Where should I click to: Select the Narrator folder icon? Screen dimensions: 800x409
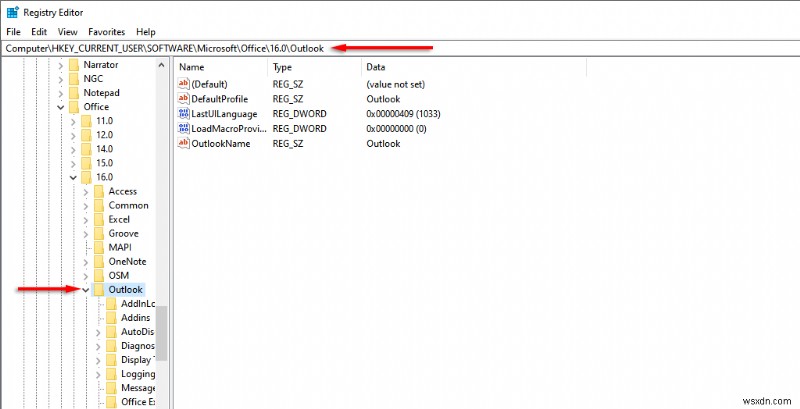(74, 65)
